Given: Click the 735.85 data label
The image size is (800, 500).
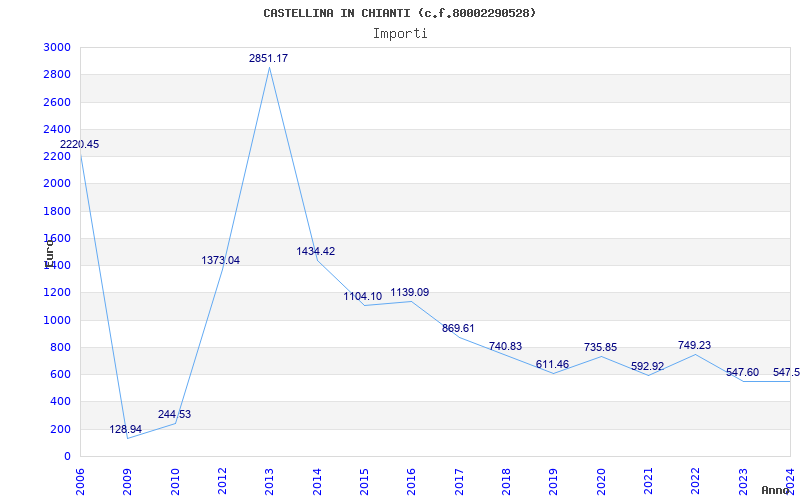Looking at the screenshot, I should [600, 347].
